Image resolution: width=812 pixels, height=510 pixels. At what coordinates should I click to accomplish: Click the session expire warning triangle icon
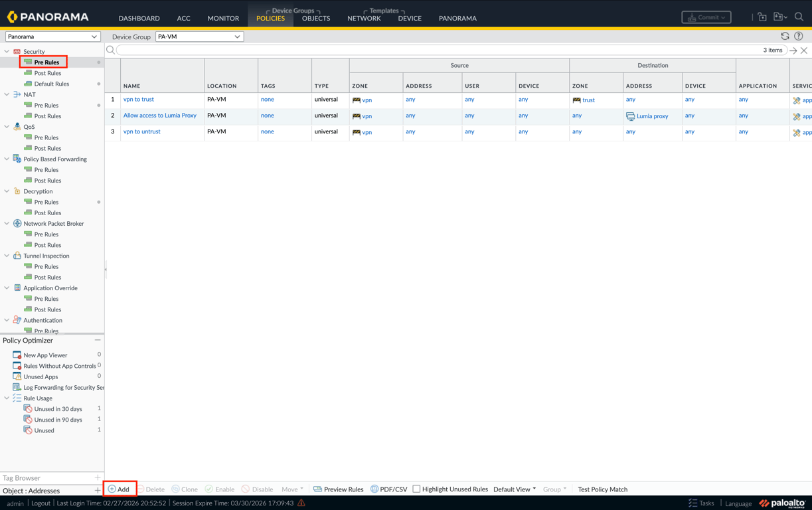pos(301,503)
